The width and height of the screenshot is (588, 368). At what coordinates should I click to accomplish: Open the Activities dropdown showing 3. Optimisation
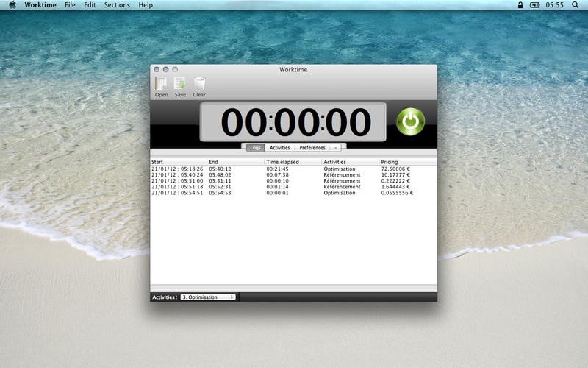[208, 297]
